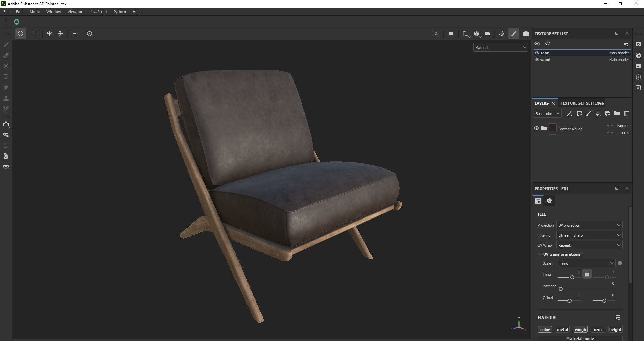Image resolution: width=644 pixels, height=341 pixels.
Task: Open the Material viewport channel dropdown
Action: pyautogui.click(x=500, y=48)
